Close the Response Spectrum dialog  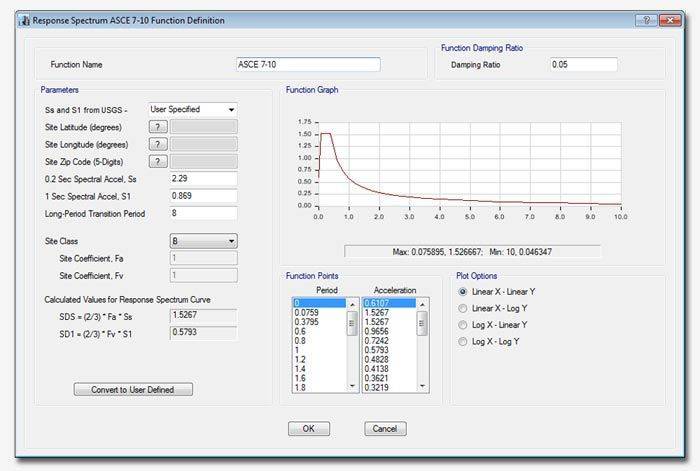(670, 20)
